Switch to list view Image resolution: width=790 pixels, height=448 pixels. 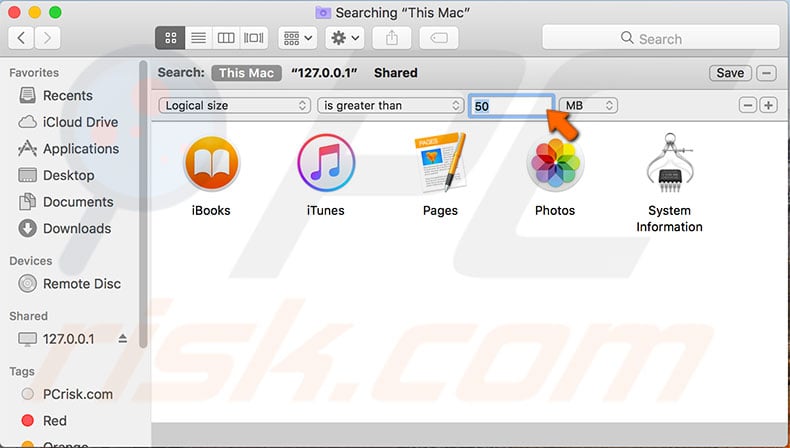199,38
